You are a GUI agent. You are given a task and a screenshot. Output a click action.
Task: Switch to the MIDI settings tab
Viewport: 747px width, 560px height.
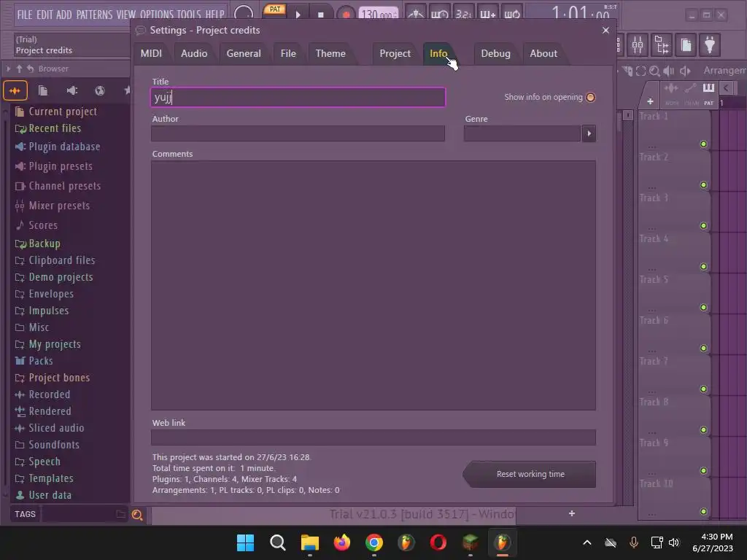[x=151, y=53]
